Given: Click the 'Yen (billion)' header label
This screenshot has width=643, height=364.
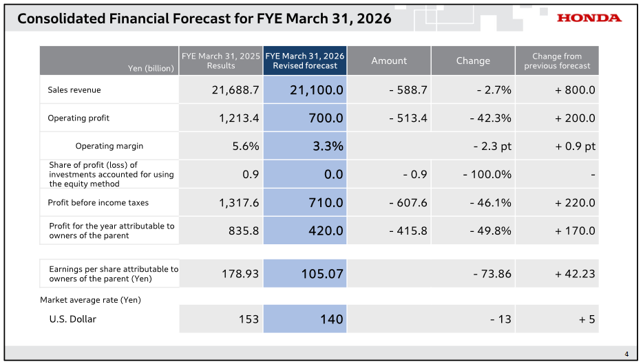Looking at the screenshot, I should pos(151,68).
